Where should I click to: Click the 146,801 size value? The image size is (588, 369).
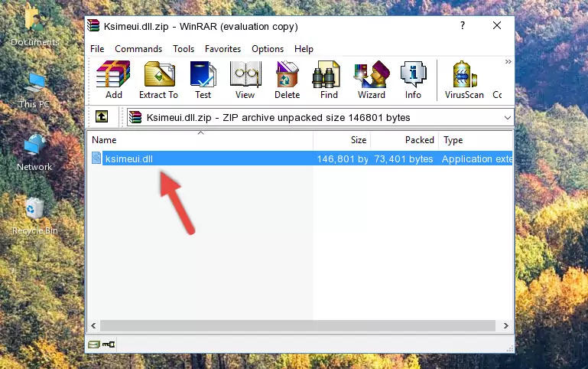[343, 158]
